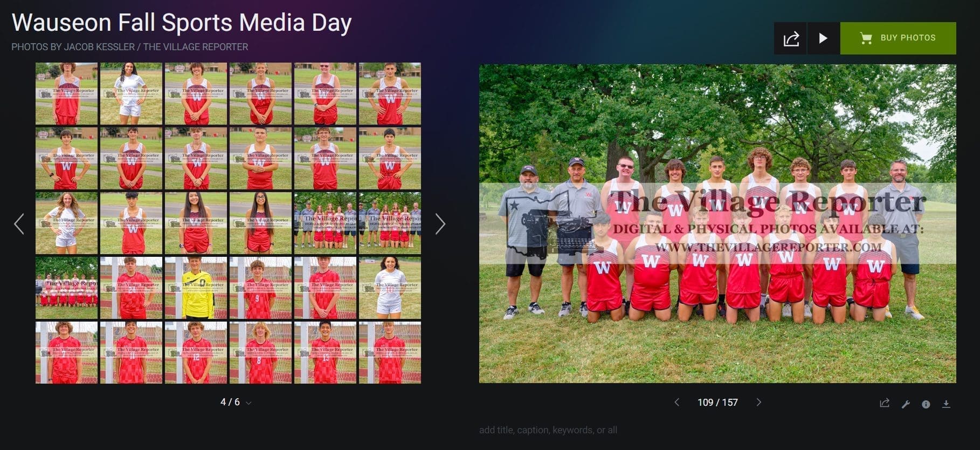The width and height of the screenshot is (980, 450).
Task: Start the slideshow with the play button
Action: pos(823,38)
